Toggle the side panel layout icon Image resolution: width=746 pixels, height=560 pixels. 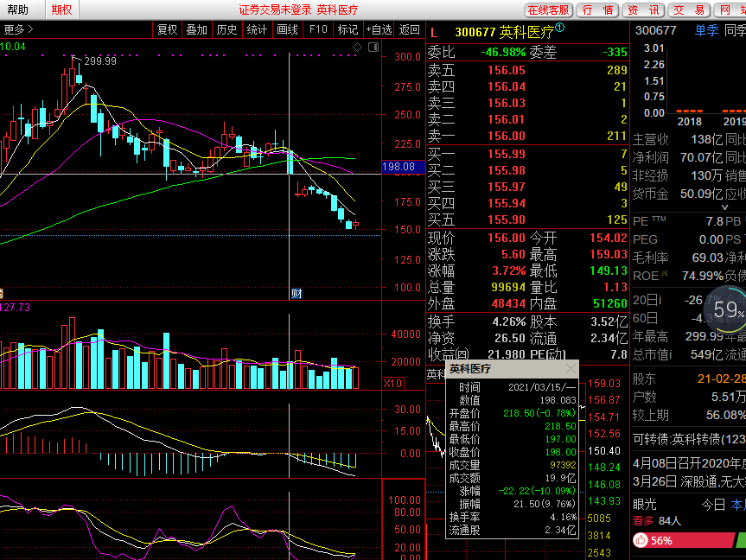(373, 48)
